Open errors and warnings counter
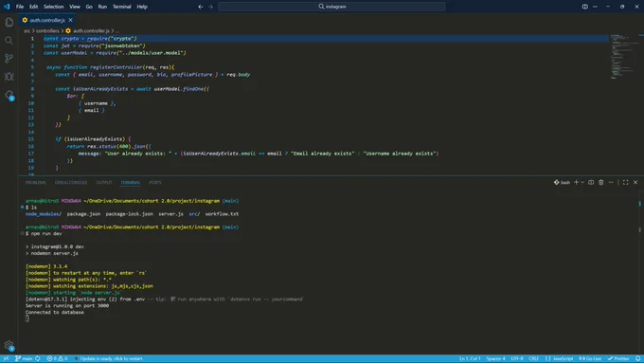Screen dimensions: 644x363 [57, 358]
